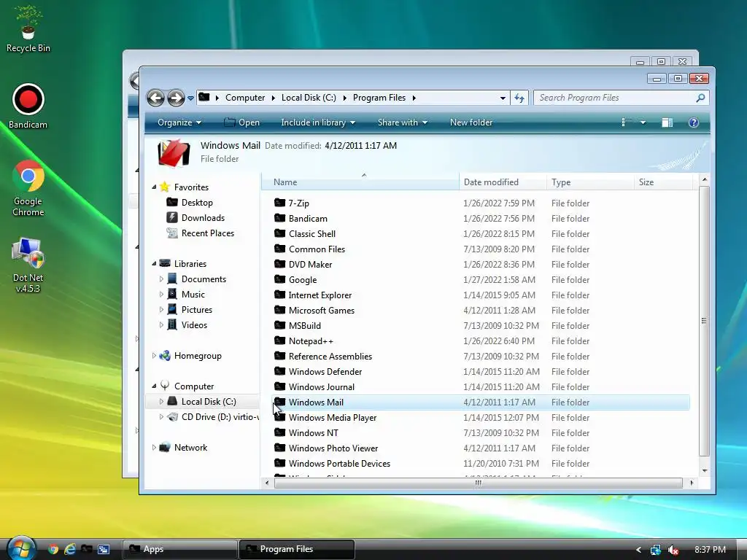
Task: Click the vertical scrollbar down arrow
Action: pyautogui.click(x=704, y=471)
